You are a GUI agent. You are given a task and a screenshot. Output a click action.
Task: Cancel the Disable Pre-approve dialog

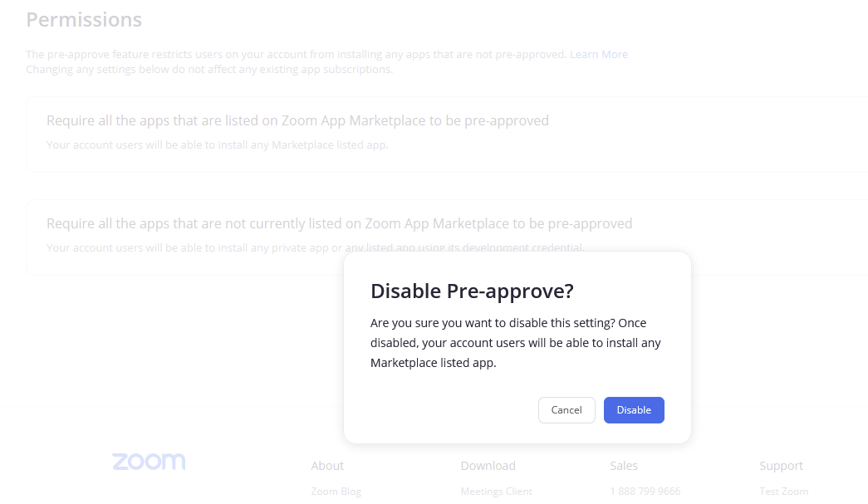click(x=566, y=410)
